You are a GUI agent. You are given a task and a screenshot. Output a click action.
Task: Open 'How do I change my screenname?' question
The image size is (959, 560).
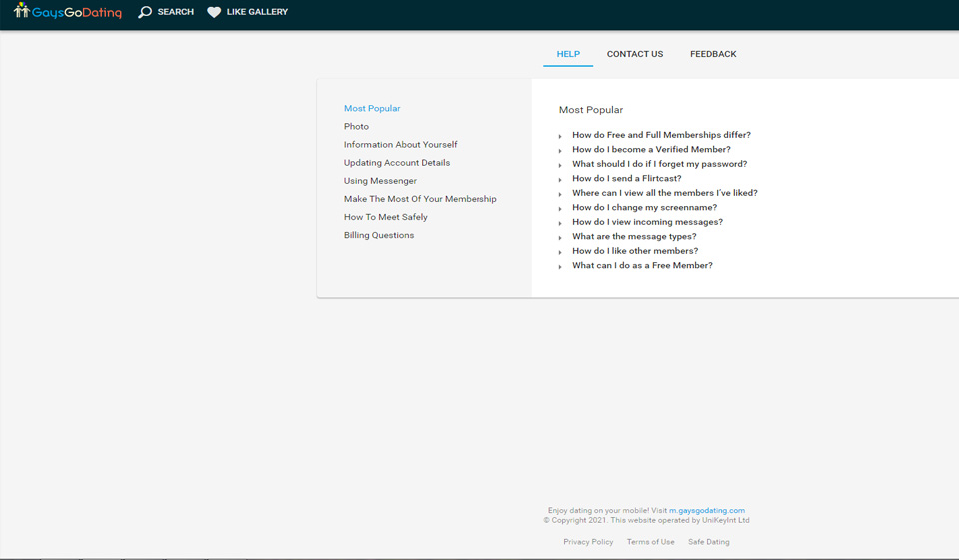point(644,207)
